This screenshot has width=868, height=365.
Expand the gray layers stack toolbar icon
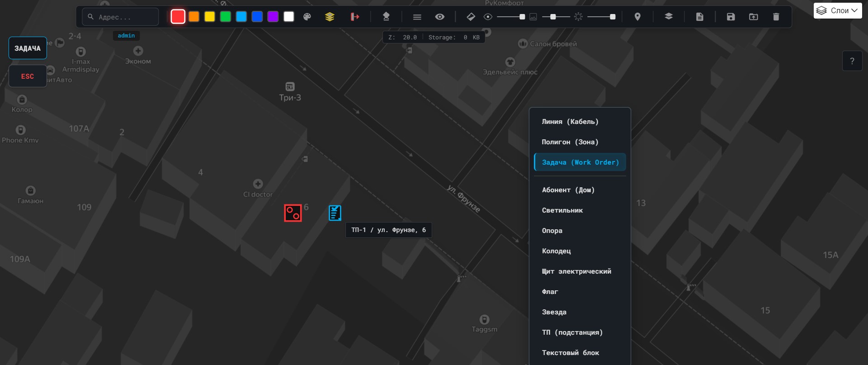pyautogui.click(x=668, y=17)
